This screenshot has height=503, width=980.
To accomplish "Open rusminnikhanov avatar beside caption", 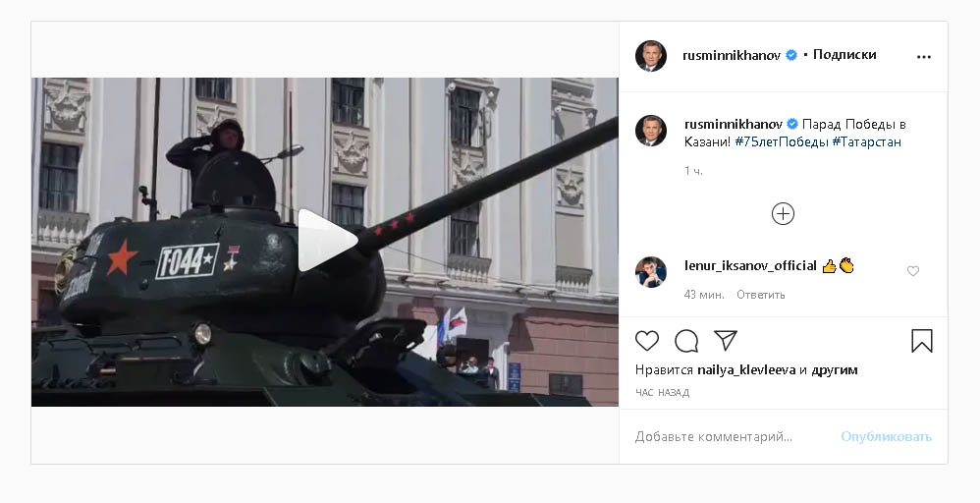I will [651, 131].
